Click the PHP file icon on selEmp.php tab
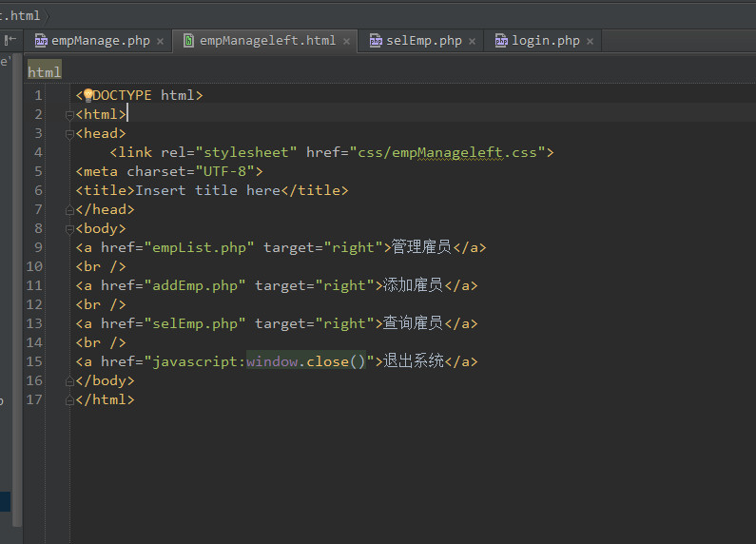The width and height of the screenshot is (756, 544). tap(376, 41)
